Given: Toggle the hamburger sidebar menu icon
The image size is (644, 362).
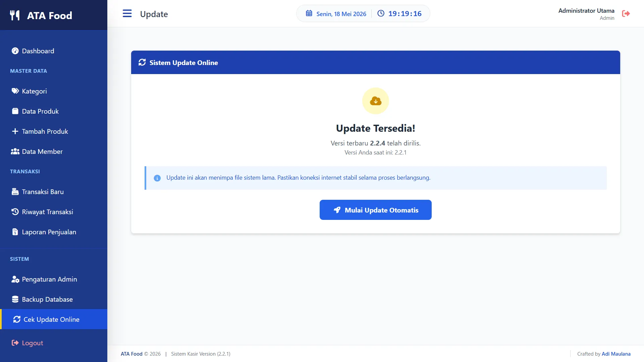Looking at the screenshot, I should point(127,14).
